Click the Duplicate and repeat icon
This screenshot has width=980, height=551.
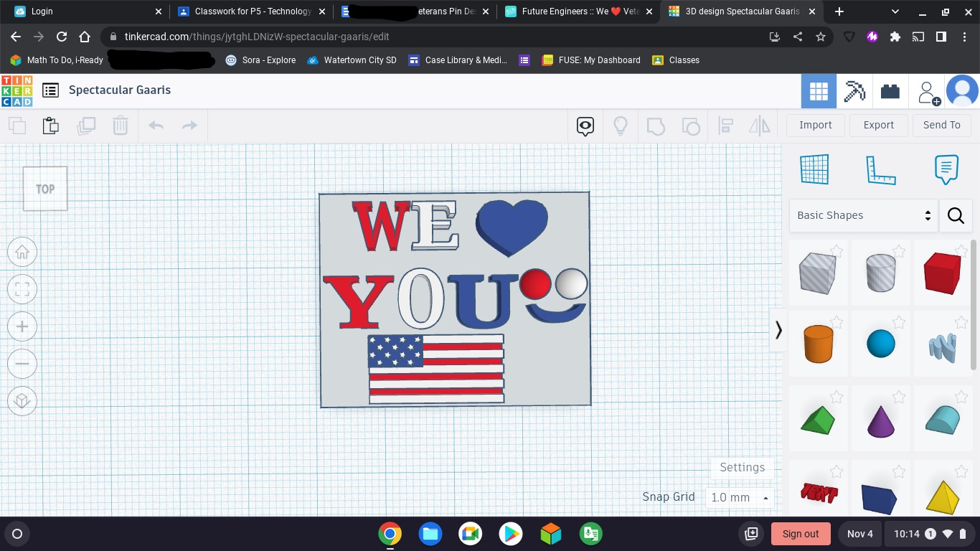click(x=86, y=126)
